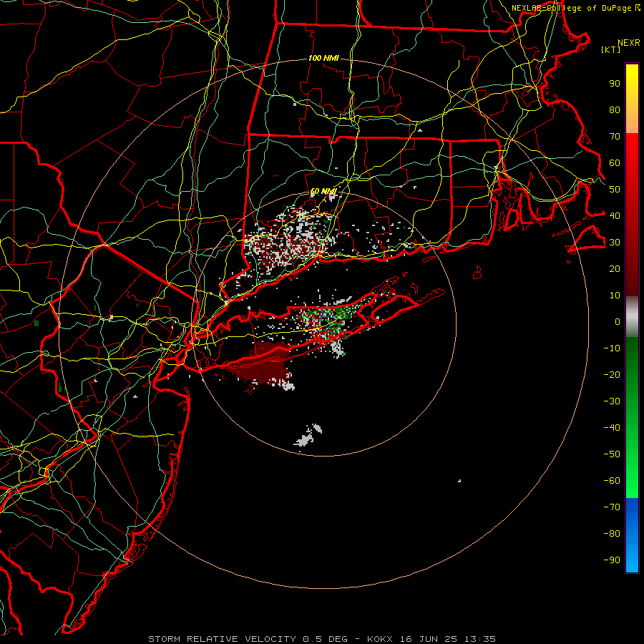Click the -40 value on the scale
The width and height of the screenshot is (644, 644).
coord(612,428)
